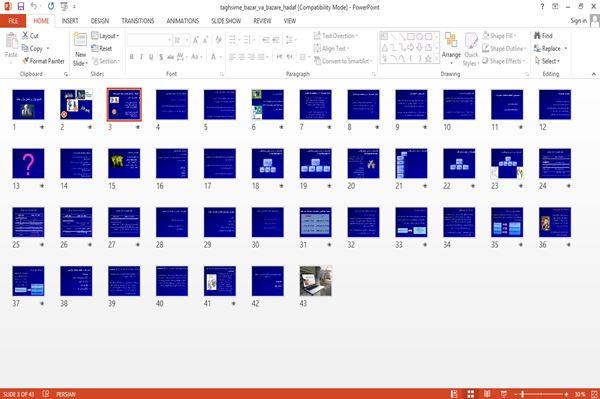This screenshot has width=600, height=399.
Task: Click the zoom slider in status bar
Action: [x=541, y=394]
